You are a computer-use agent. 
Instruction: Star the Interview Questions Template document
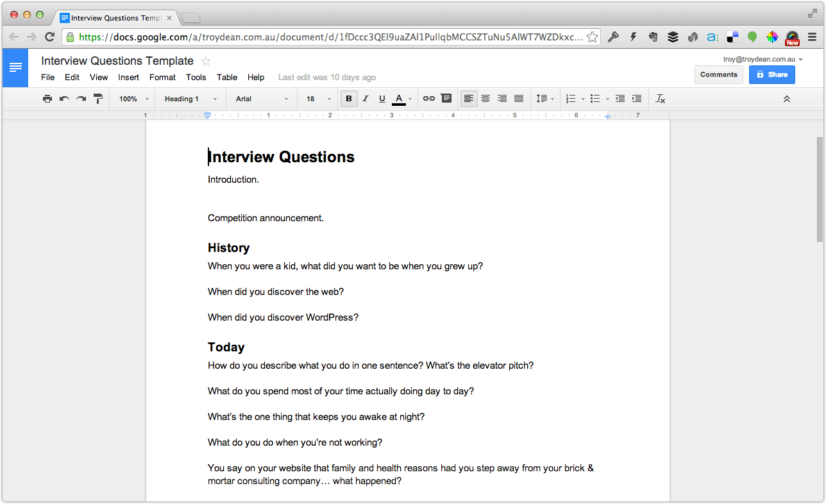(x=206, y=62)
